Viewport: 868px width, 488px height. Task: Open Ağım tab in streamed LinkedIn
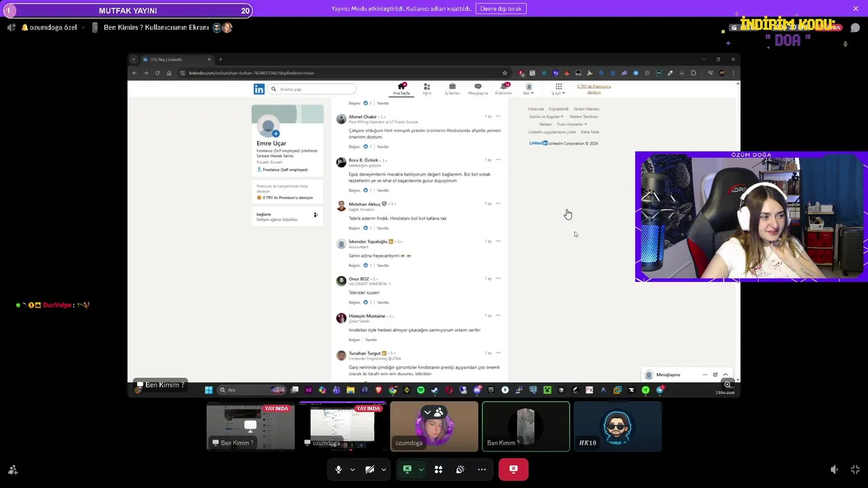click(427, 89)
